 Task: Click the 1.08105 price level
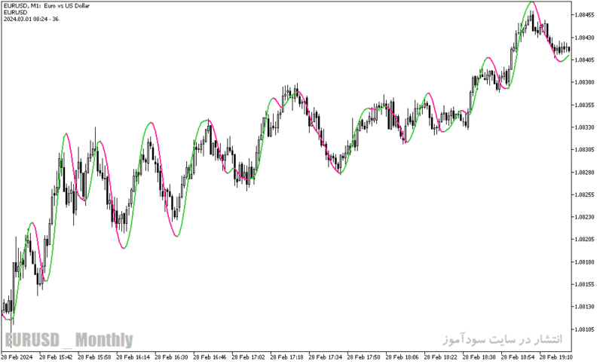point(583,329)
